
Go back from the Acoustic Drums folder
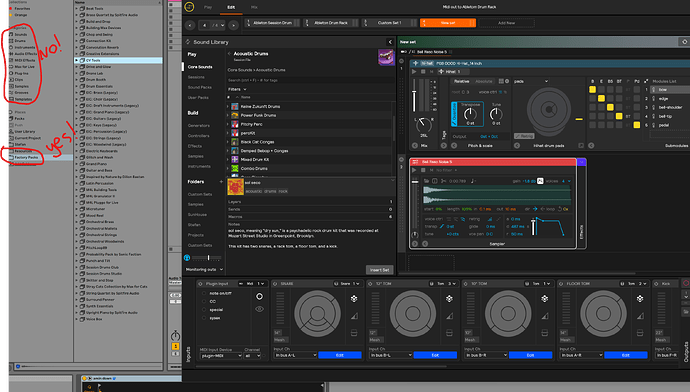pos(229,54)
